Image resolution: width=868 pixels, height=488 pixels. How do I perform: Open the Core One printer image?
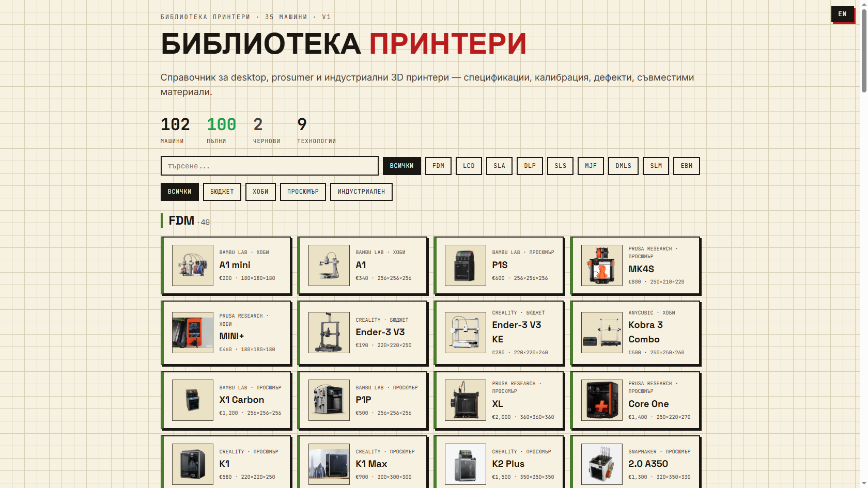coord(601,400)
